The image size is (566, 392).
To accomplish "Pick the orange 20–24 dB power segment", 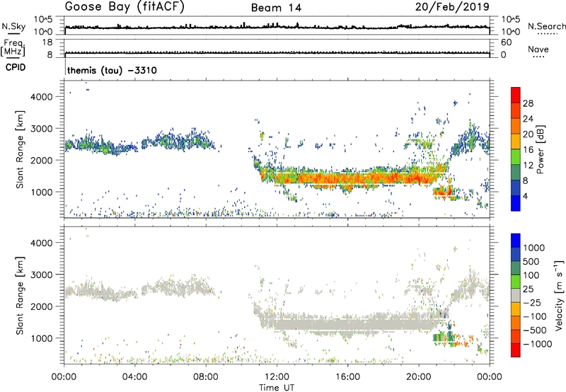I will pos(516,126).
